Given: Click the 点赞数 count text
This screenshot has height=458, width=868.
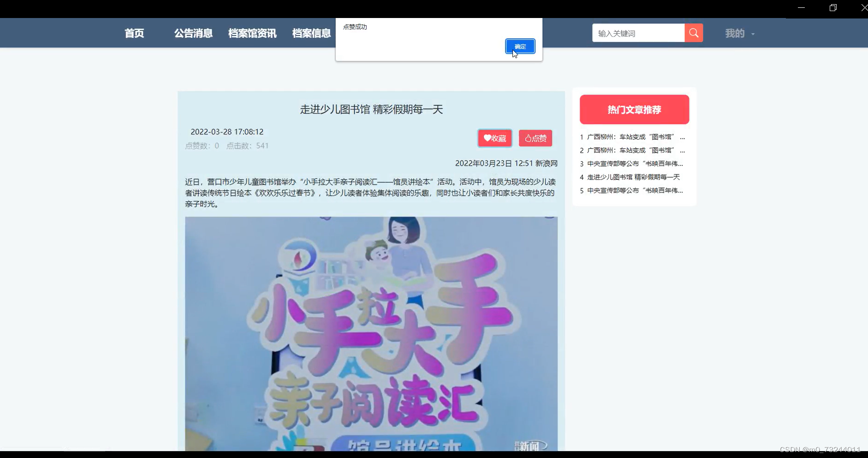Looking at the screenshot, I should (x=202, y=146).
